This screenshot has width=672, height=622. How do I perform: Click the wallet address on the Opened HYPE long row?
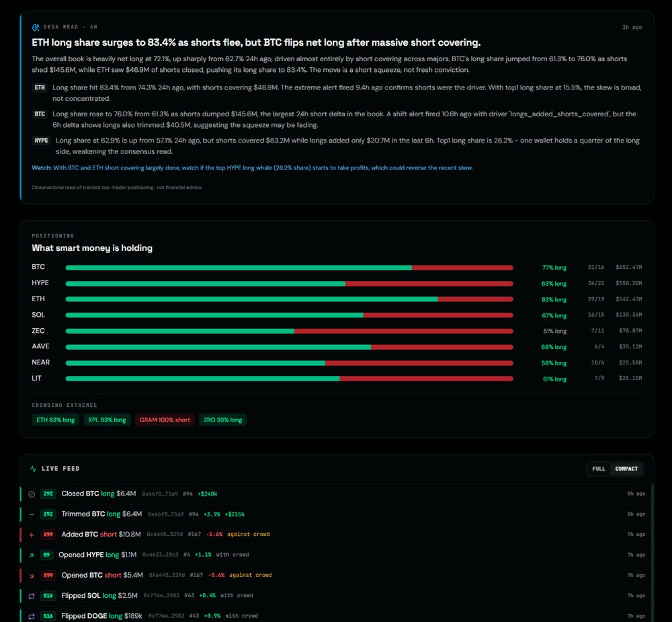pos(161,555)
